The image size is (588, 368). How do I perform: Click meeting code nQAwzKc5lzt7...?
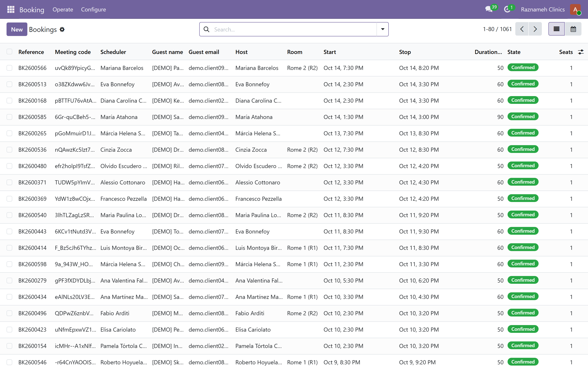(75, 150)
